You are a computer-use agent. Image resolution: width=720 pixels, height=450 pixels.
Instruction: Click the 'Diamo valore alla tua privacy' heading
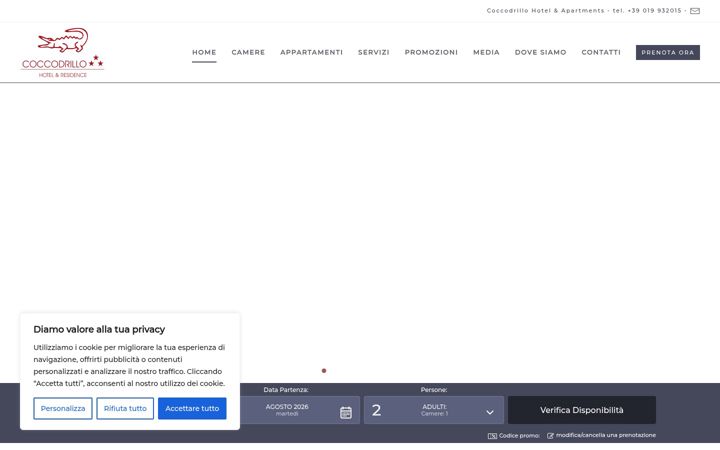coord(99,329)
